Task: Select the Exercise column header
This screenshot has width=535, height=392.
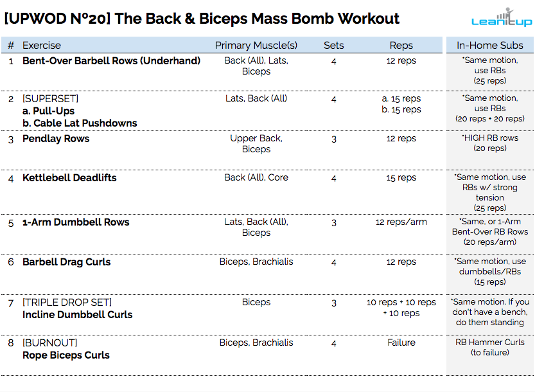Action: click(x=42, y=46)
